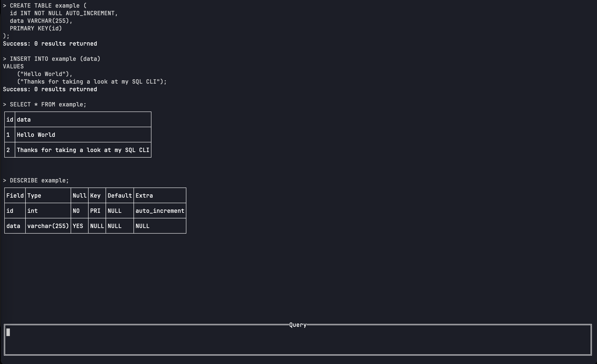Click inside the Query input box
The height and width of the screenshot is (364, 597).
pos(297,340)
